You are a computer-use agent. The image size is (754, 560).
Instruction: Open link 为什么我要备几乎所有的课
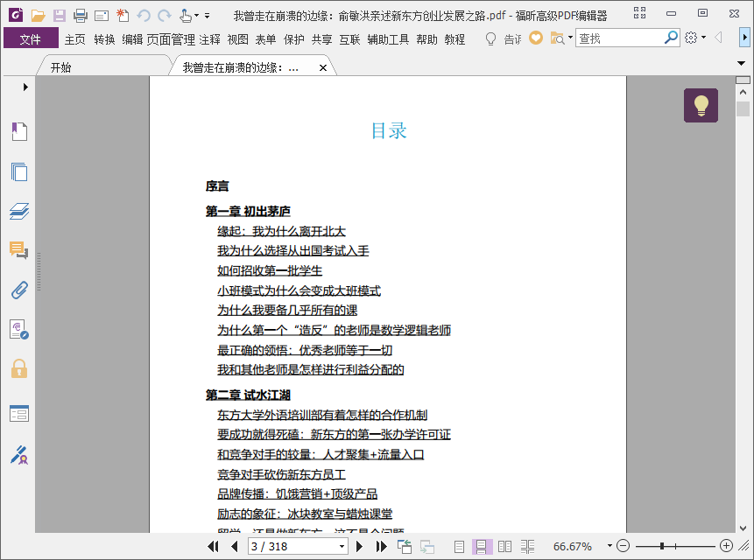287,311
